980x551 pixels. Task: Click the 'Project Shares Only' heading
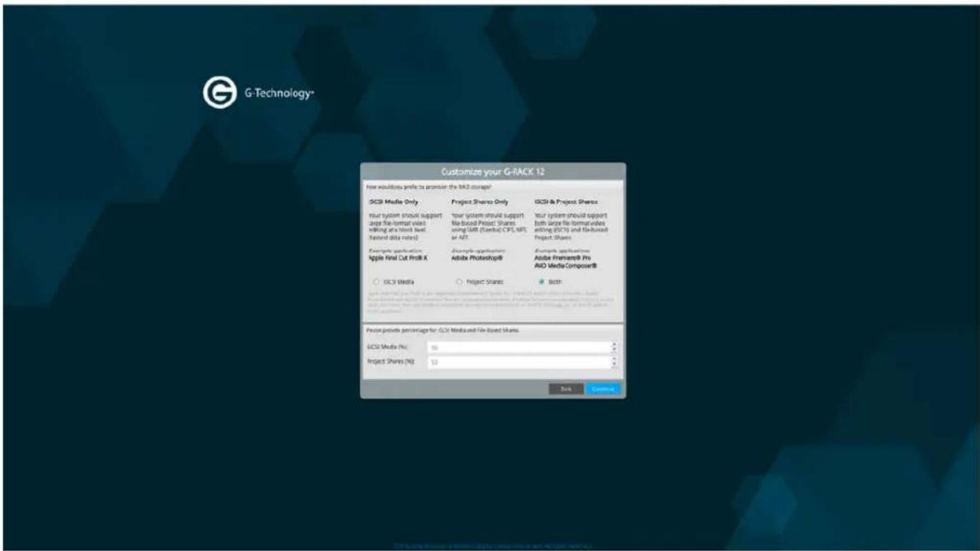(480, 202)
